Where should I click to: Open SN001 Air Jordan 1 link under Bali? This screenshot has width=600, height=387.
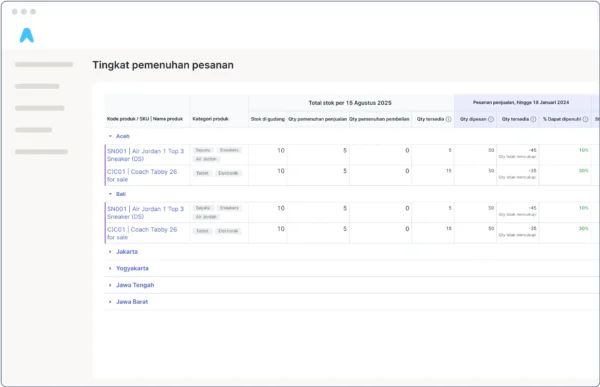145,213
